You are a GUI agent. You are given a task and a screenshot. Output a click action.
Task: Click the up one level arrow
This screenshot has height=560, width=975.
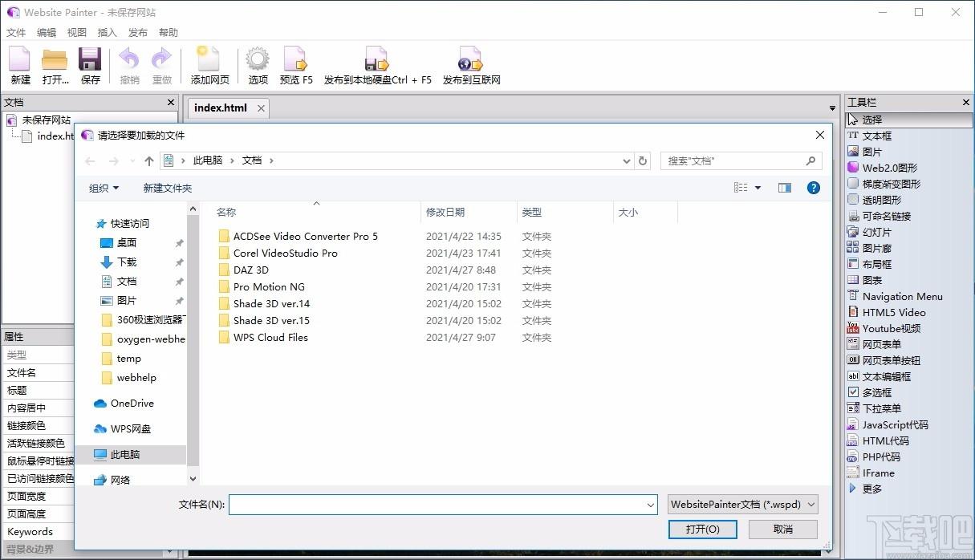point(148,161)
